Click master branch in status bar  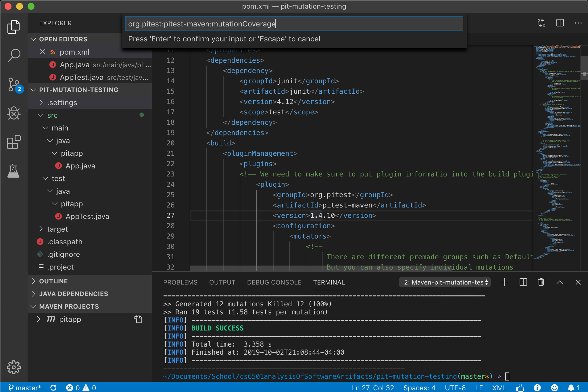tap(25, 388)
